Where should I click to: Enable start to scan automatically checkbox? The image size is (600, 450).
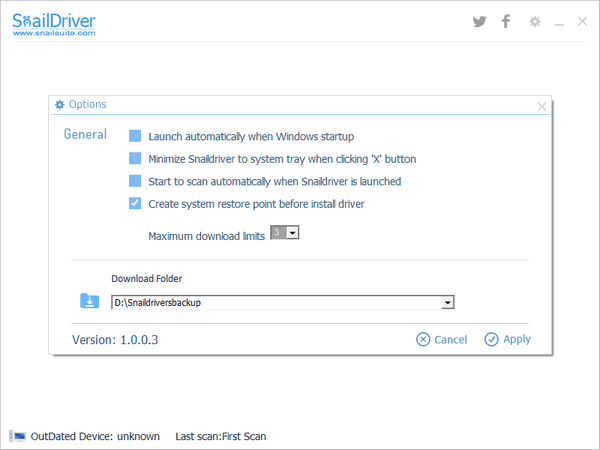coord(135,181)
